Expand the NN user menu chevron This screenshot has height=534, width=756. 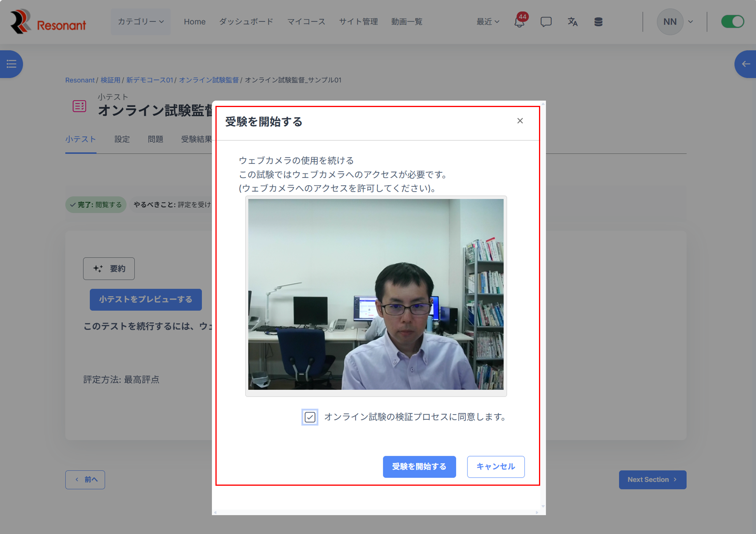691,22
